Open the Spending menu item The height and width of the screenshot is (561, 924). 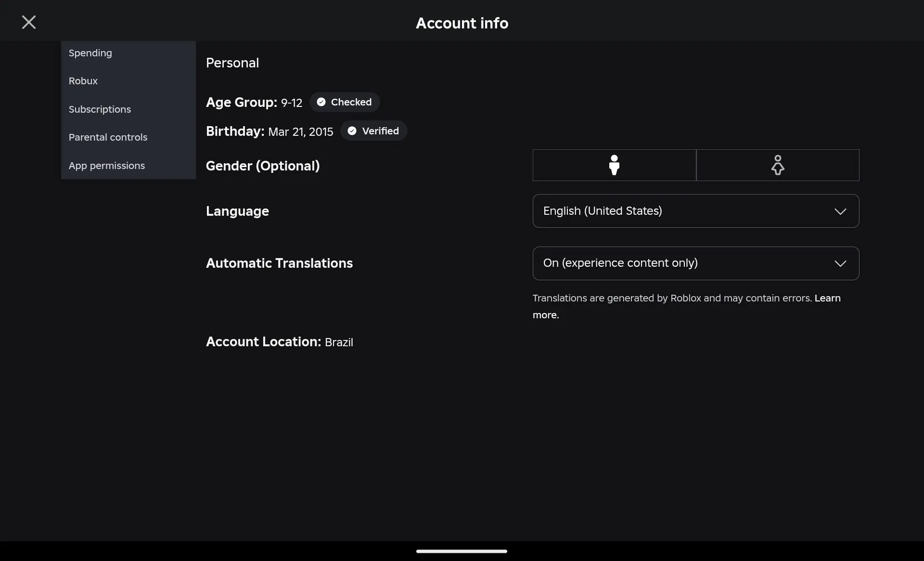click(x=128, y=53)
